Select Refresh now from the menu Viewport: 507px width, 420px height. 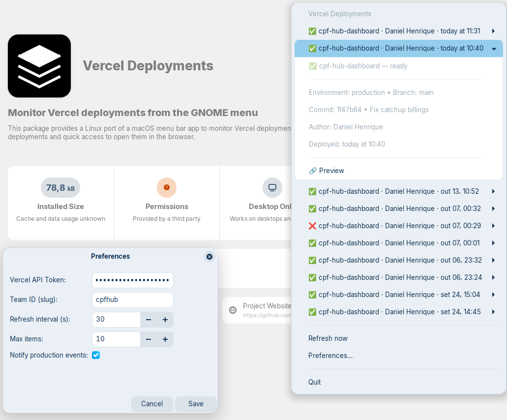[x=328, y=338]
